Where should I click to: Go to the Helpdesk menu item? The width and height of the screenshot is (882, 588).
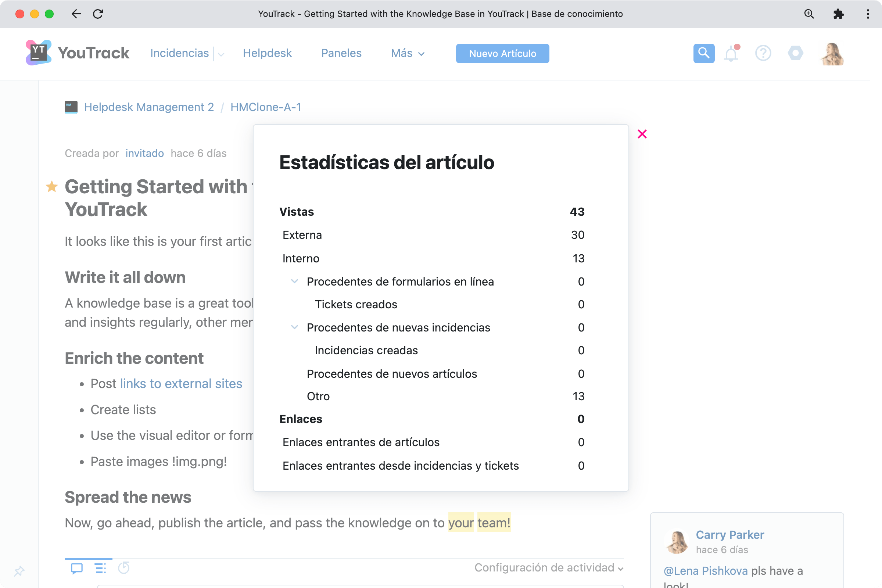point(267,53)
